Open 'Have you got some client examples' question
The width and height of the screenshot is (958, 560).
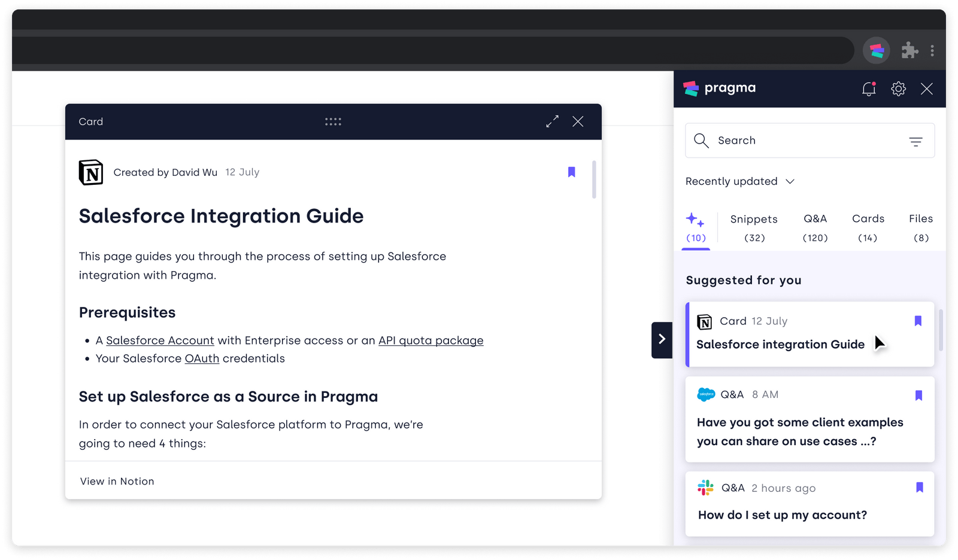point(810,419)
